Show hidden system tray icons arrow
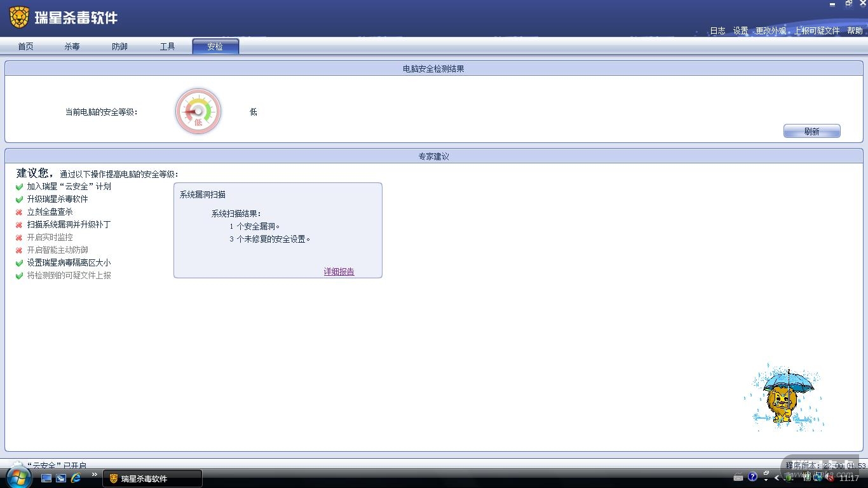Screen dimensions: 868x488 tap(777, 478)
